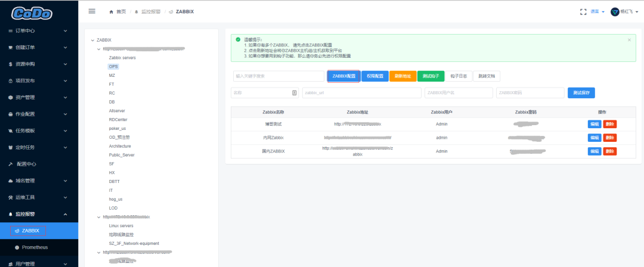Delete the 内网Zabbix row
The image size is (644, 267).
(609, 138)
